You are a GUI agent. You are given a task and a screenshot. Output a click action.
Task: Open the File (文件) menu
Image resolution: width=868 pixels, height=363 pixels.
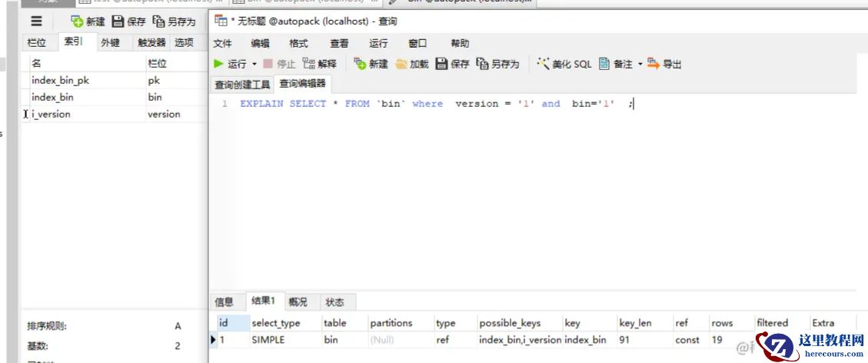pyautogui.click(x=222, y=43)
